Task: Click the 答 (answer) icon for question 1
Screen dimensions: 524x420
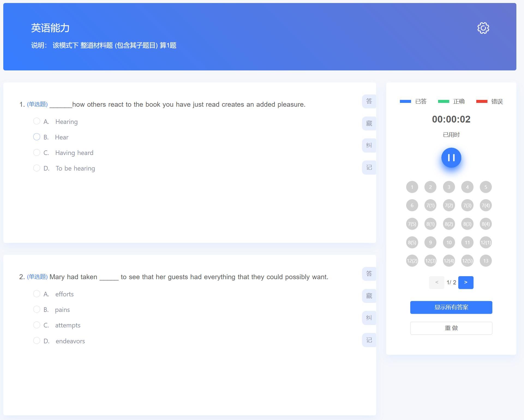Action: click(x=369, y=101)
